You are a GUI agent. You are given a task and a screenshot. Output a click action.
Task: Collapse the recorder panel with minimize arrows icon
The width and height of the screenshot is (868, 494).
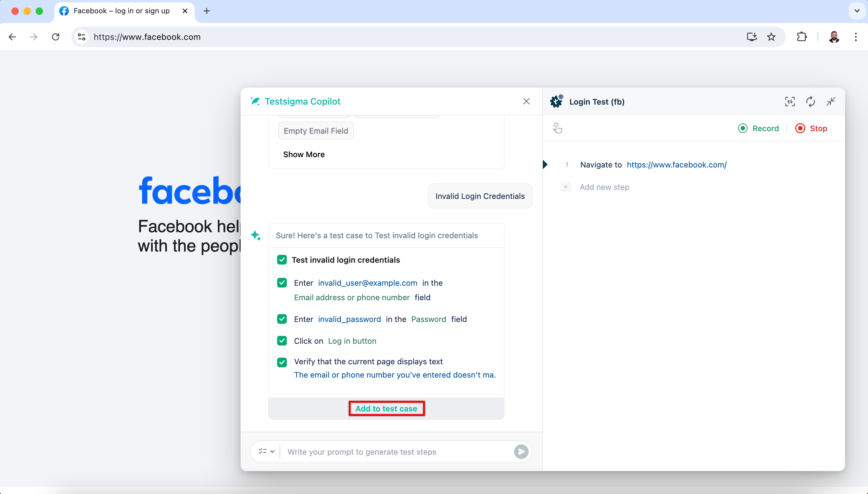coord(830,102)
